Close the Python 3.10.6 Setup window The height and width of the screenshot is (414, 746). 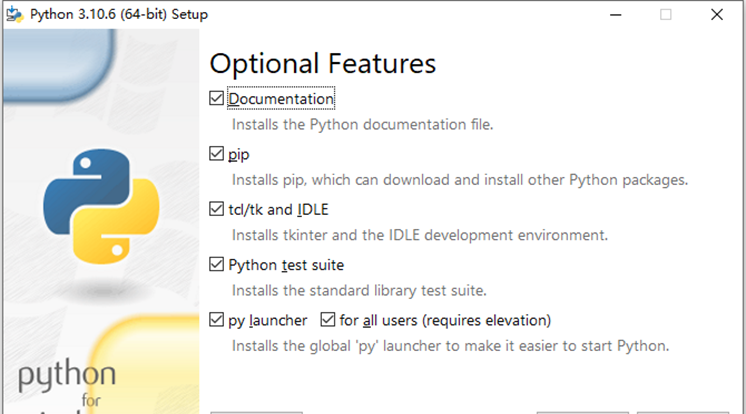717,15
